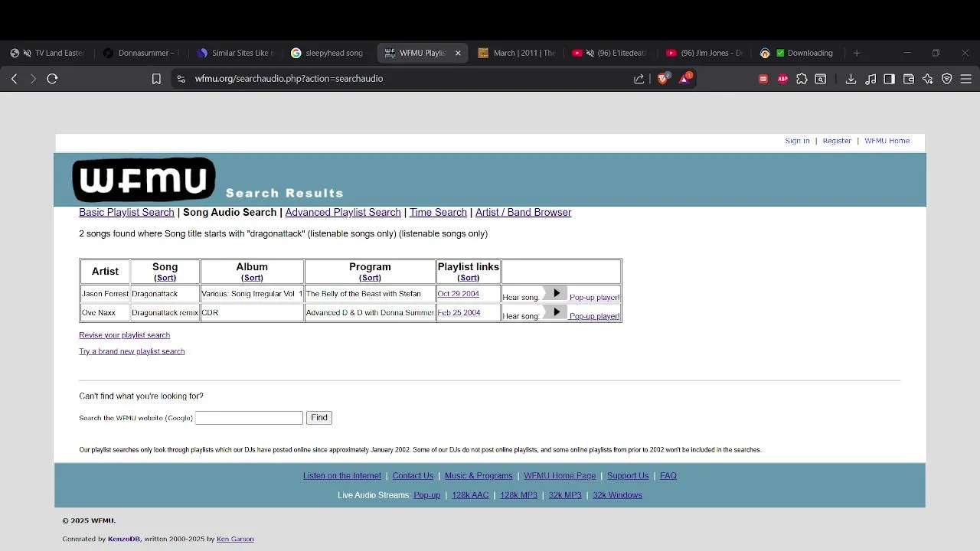Go back to the previous page
Screen dimensions: 980x551
[14, 79]
